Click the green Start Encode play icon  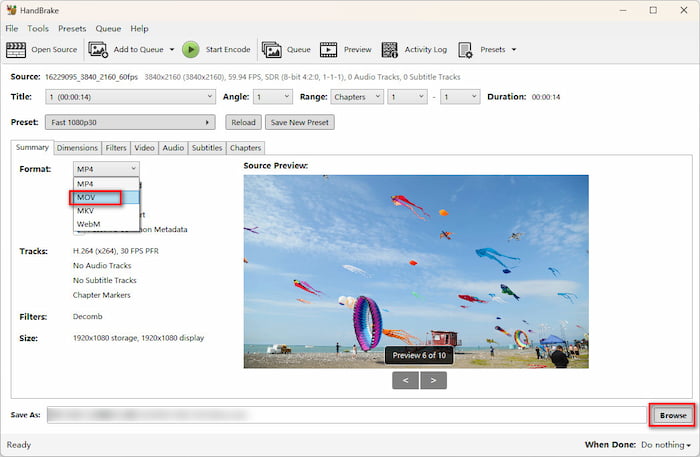click(191, 50)
